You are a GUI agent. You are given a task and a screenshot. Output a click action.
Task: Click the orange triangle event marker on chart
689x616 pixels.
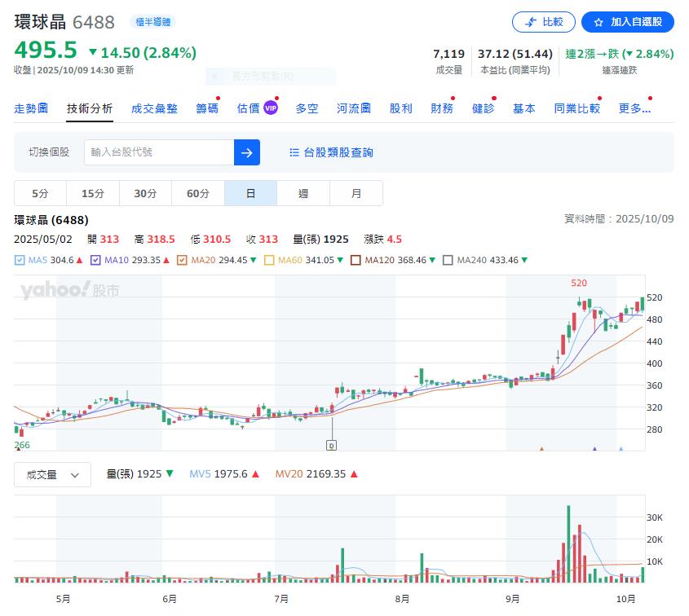pyautogui.click(x=541, y=448)
